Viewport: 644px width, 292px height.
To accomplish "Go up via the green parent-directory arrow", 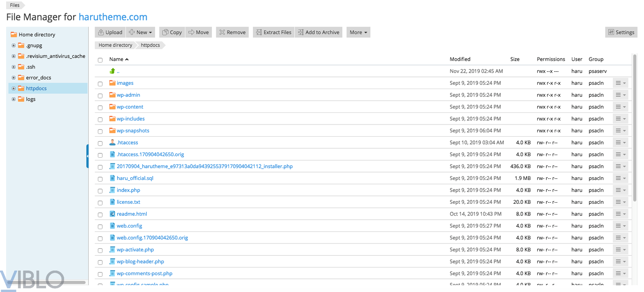I will click(112, 71).
